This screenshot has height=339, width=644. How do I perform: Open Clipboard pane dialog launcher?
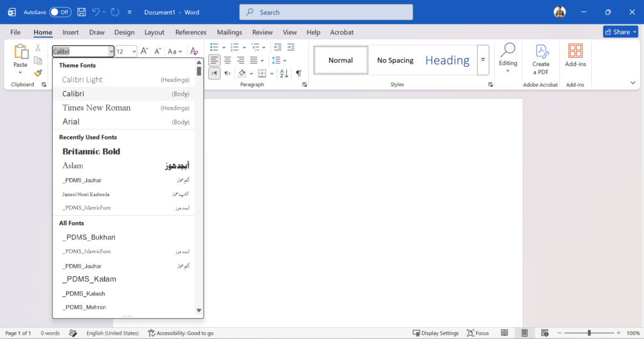point(44,85)
